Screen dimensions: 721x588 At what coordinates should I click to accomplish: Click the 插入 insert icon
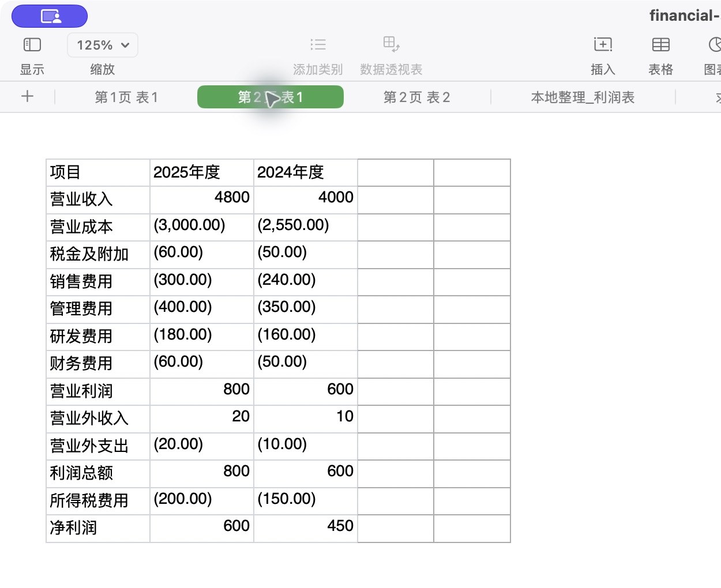603,44
